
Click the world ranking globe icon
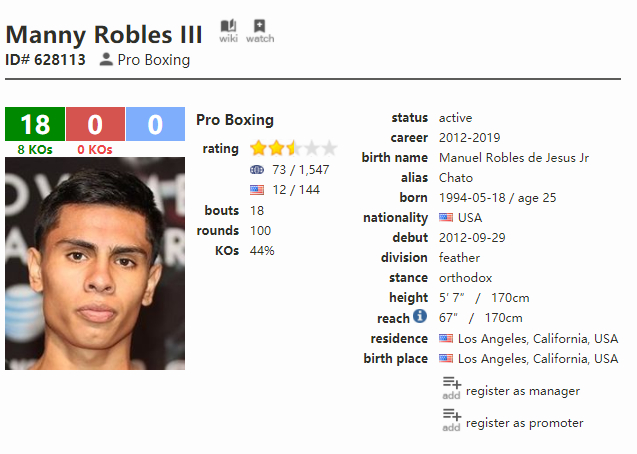click(257, 169)
